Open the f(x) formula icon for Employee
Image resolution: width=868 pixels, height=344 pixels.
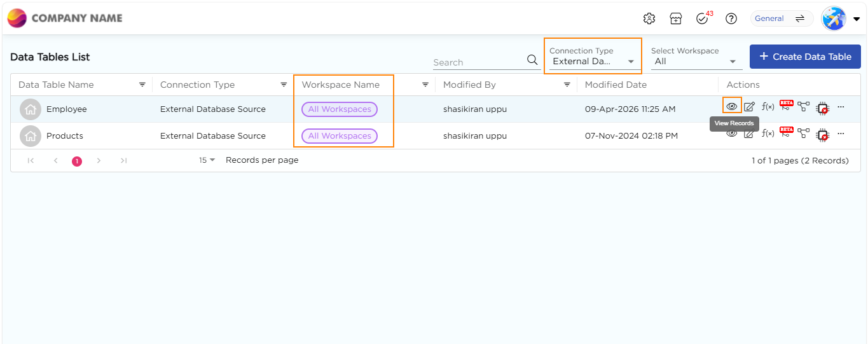click(768, 107)
